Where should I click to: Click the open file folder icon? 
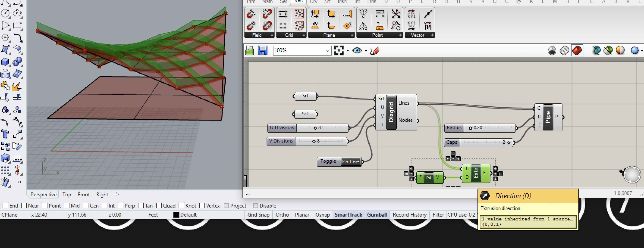pyautogui.click(x=250, y=51)
